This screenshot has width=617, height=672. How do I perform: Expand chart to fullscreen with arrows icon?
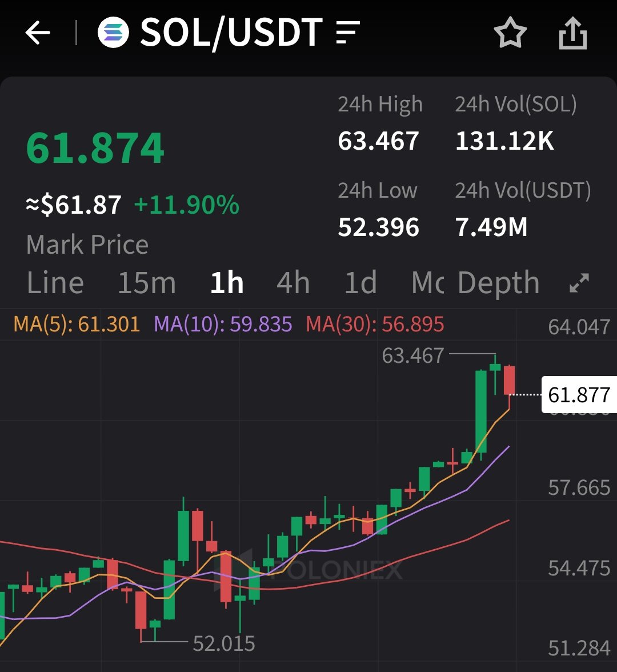[580, 282]
